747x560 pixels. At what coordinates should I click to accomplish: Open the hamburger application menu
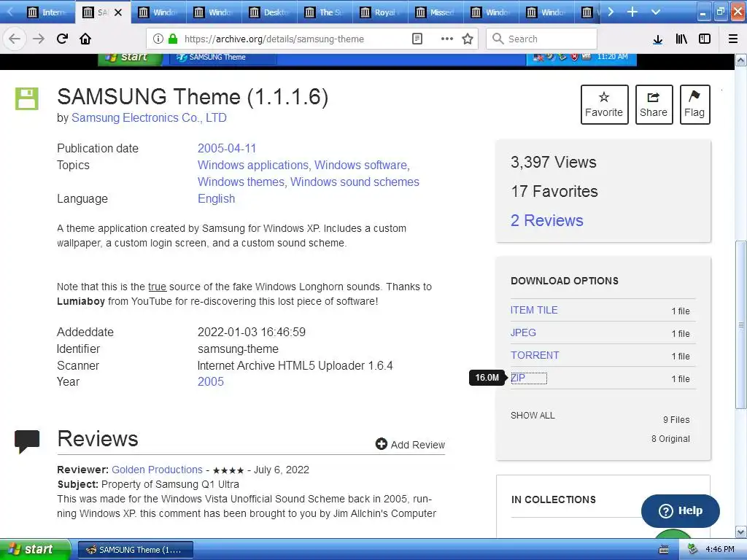tap(733, 39)
